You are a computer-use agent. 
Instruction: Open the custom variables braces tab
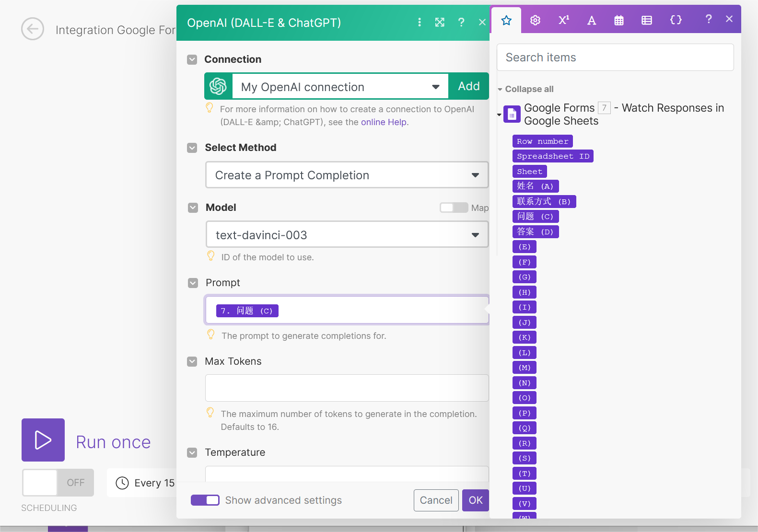pyautogui.click(x=676, y=20)
